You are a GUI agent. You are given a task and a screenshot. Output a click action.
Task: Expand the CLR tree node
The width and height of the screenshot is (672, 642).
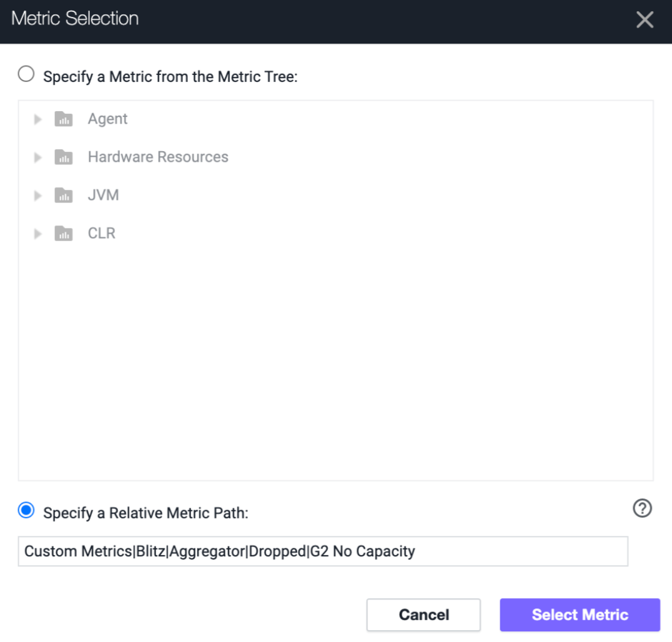37,234
